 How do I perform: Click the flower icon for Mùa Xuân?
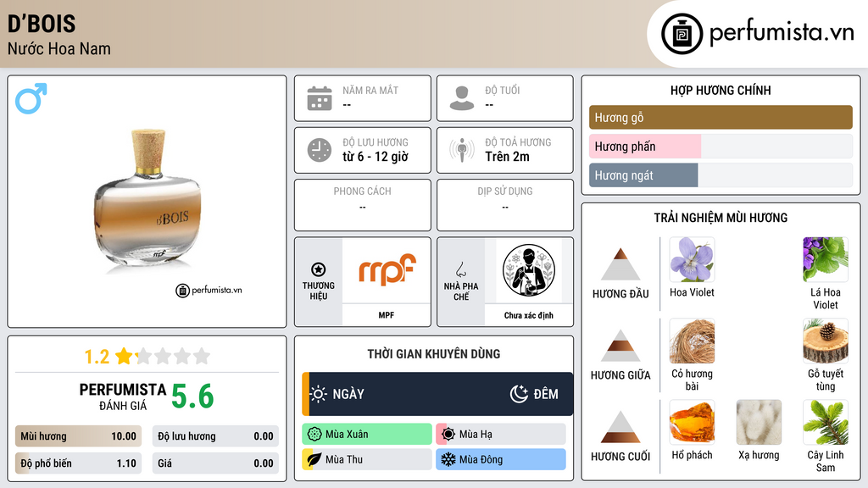pyautogui.click(x=314, y=435)
